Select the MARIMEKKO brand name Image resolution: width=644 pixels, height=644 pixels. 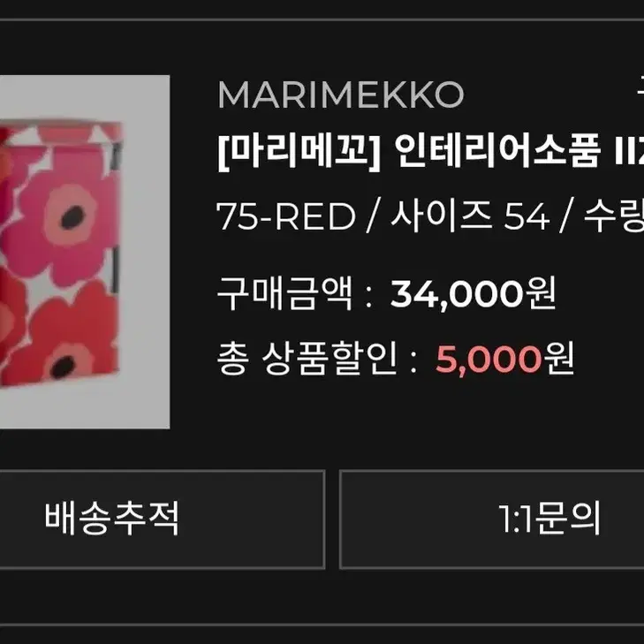click(340, 95)
